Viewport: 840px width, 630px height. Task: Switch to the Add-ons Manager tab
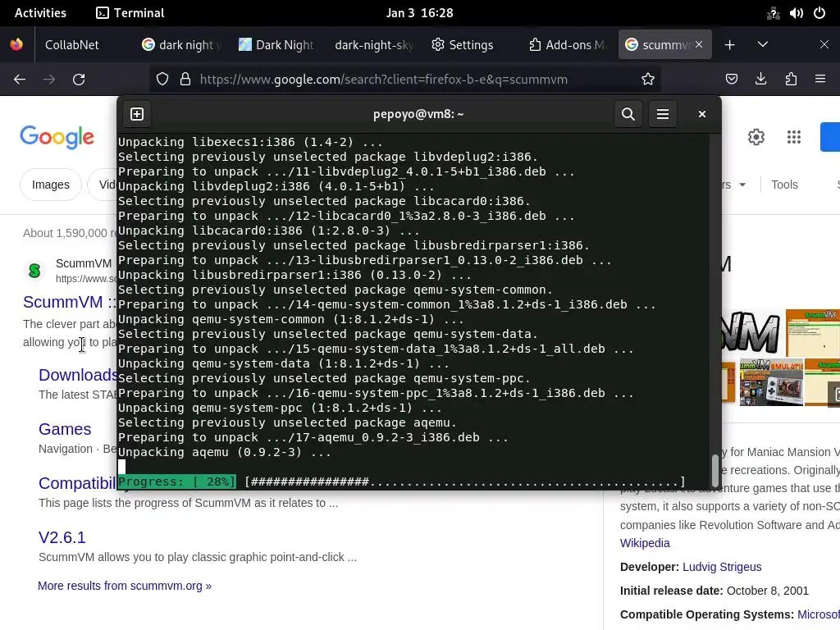pyautogui.click(x=567, y=45)
